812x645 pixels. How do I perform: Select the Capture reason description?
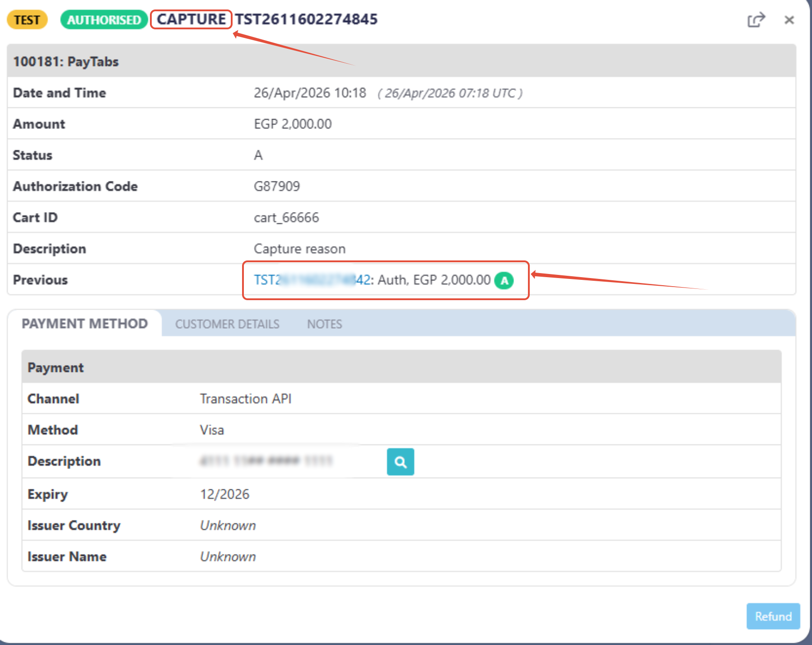click(299, 249)
